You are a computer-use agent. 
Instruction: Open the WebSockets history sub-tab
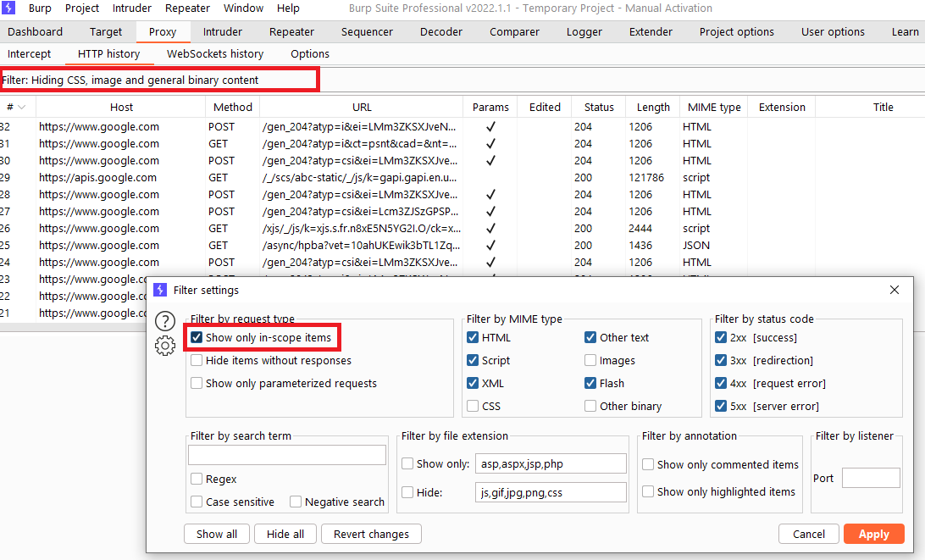click(215, 53)
